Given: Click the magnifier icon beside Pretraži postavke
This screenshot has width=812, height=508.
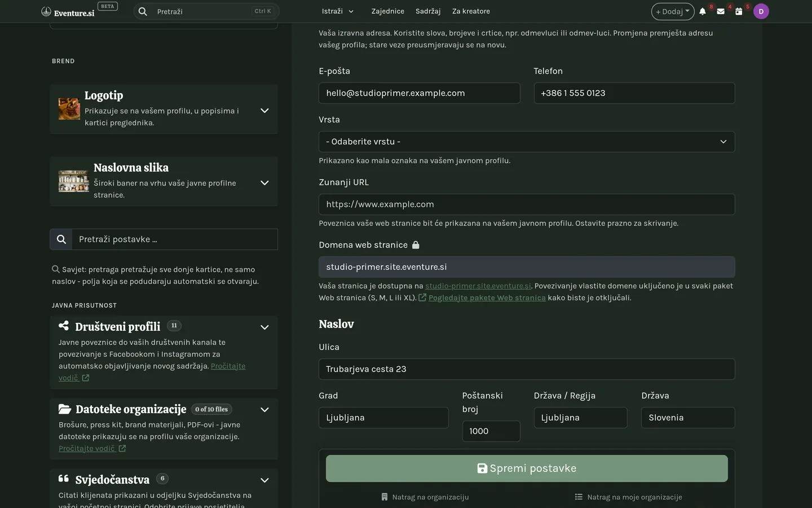Looking at the screenshot, I should click(61, 239).
